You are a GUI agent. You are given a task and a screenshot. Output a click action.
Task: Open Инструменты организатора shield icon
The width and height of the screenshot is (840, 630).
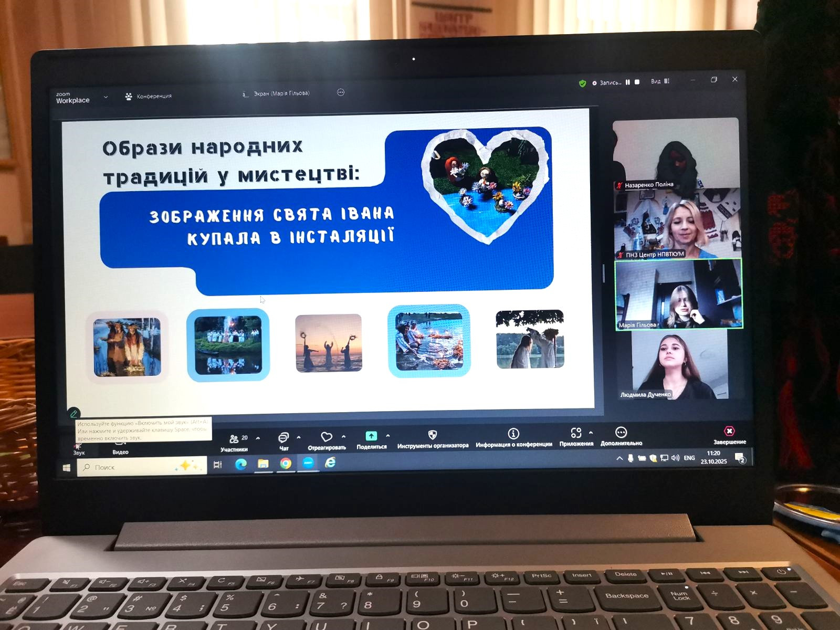[433, 435]
